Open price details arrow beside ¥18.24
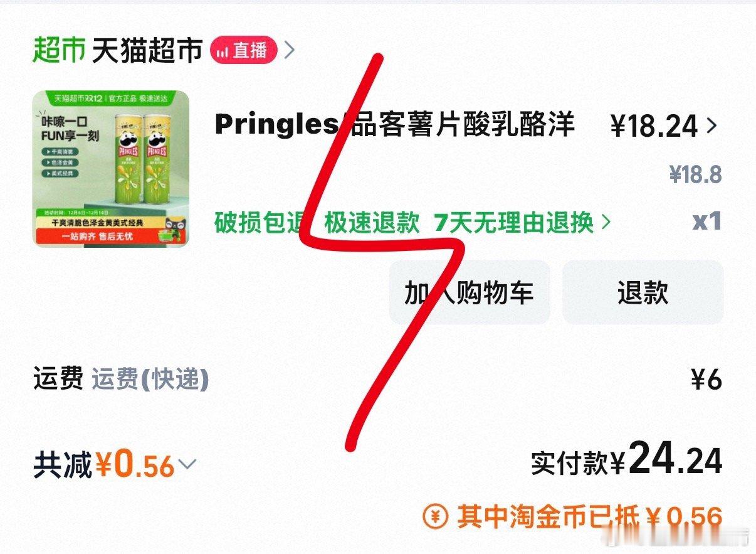The image size is (756, 554). 711,126
